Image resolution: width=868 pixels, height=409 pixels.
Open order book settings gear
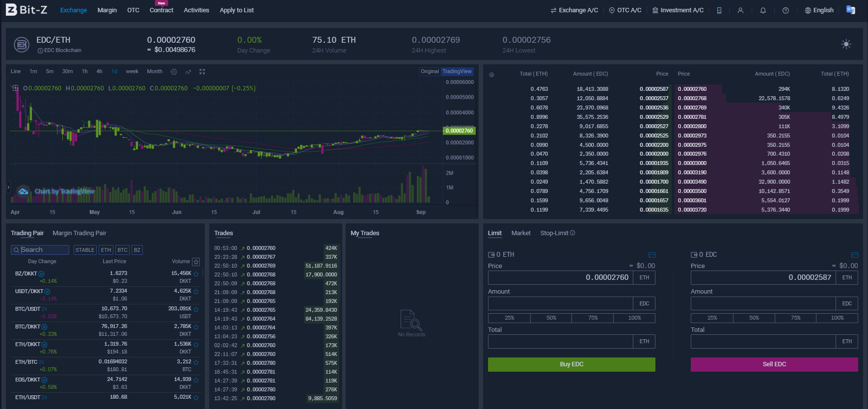point(491,75)
